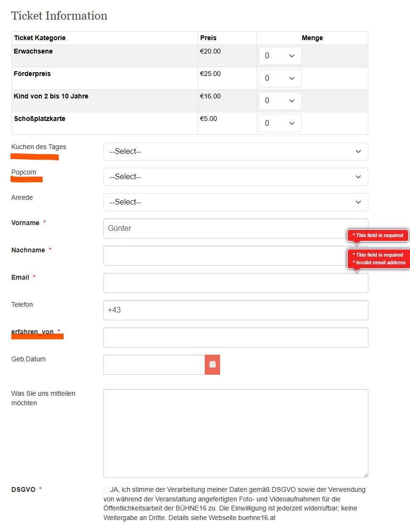Open the Erwachsene quantity dropdown
This screenshot has width=410, height=532.
click(x=280, y=56)
